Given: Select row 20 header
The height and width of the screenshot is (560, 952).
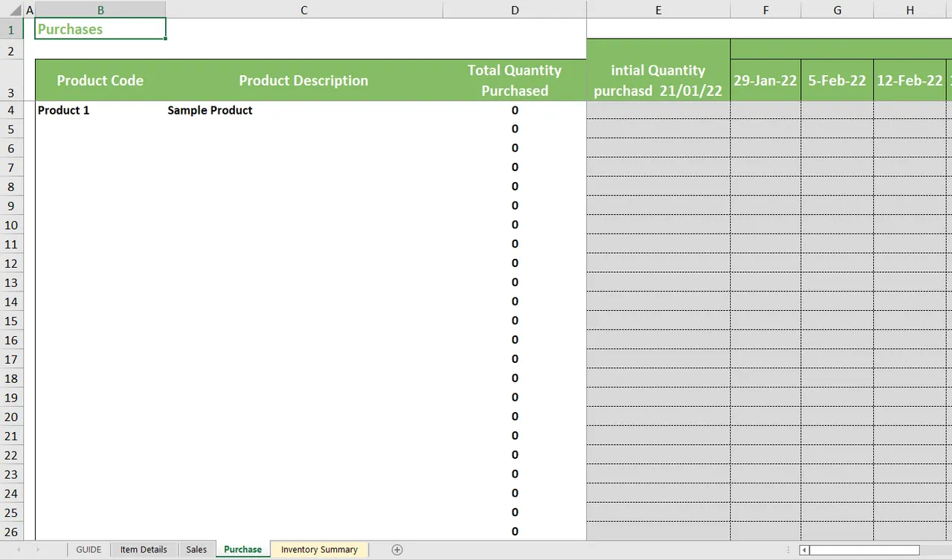Looking at the screenshot, I should coord(11,417).
